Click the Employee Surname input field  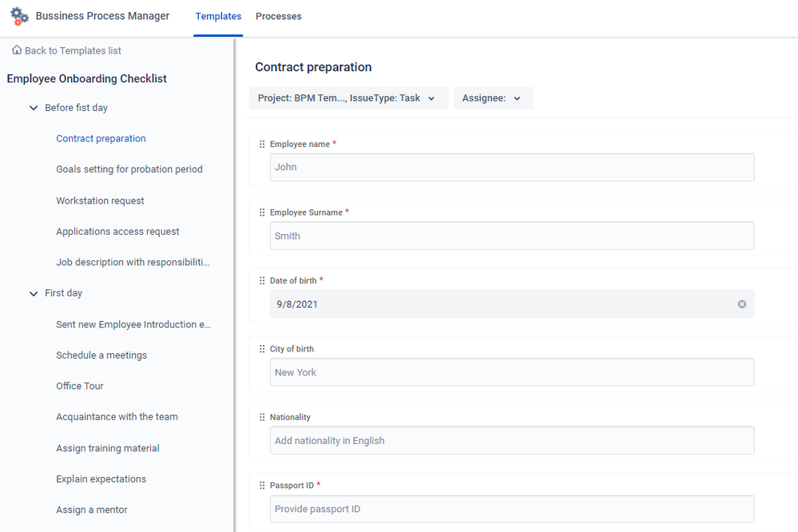512,236
